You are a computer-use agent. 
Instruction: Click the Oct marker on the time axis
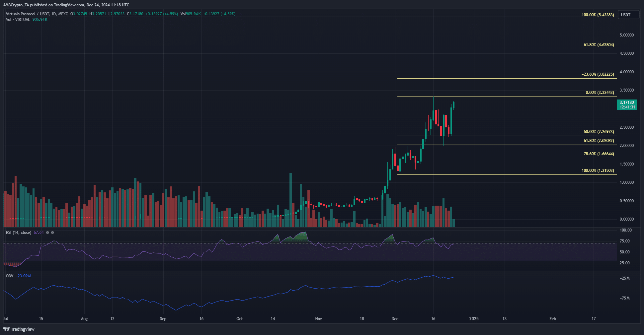[x=239, y=319]
